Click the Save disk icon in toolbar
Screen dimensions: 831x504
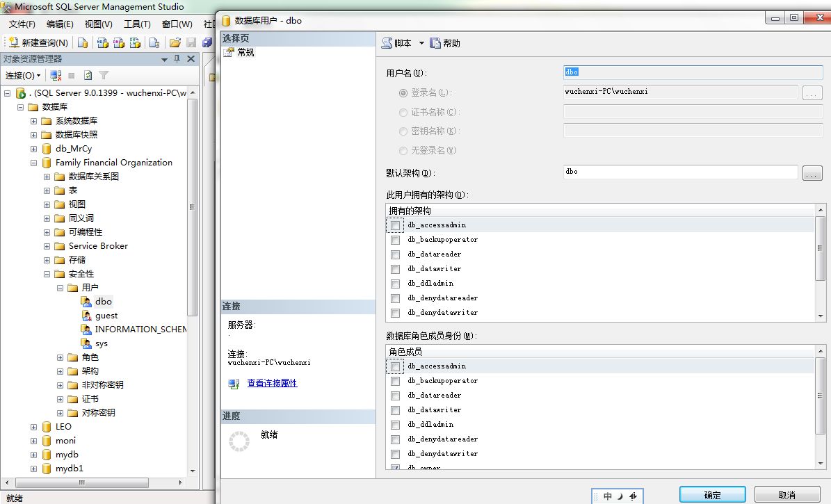coord(191,43)
